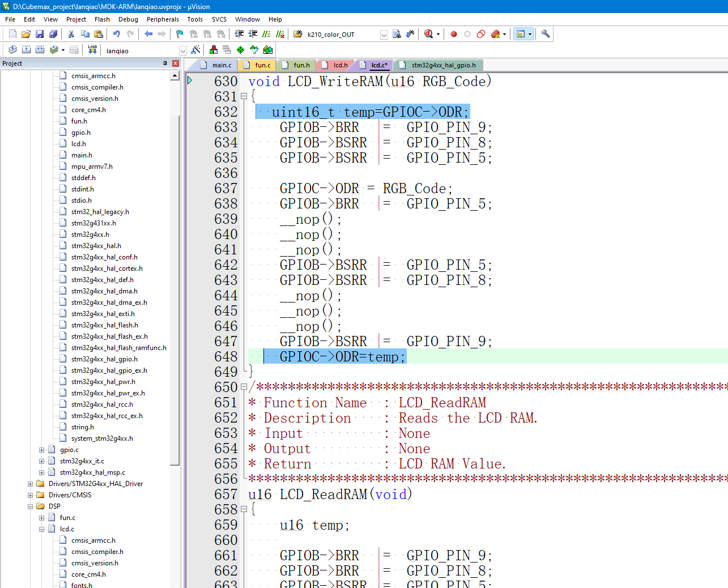Translate the current file
This screenshot has width=728, height=588.
[x=12, y=50]
